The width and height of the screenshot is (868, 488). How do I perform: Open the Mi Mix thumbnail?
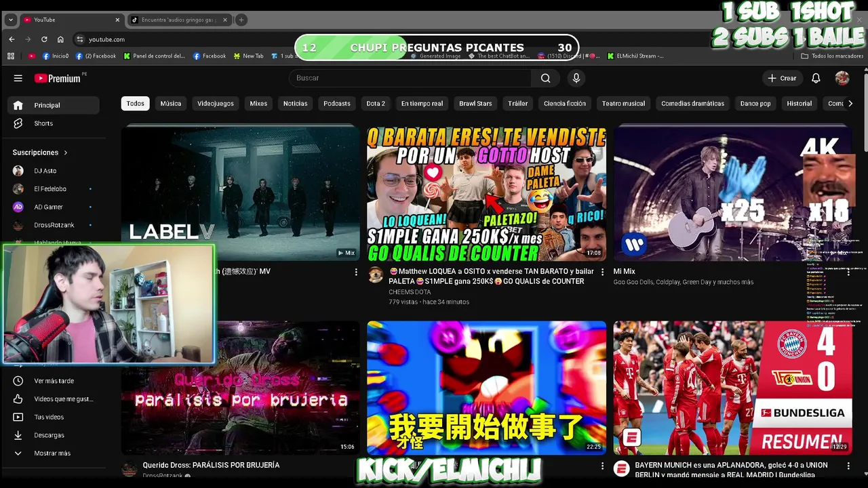732,192
